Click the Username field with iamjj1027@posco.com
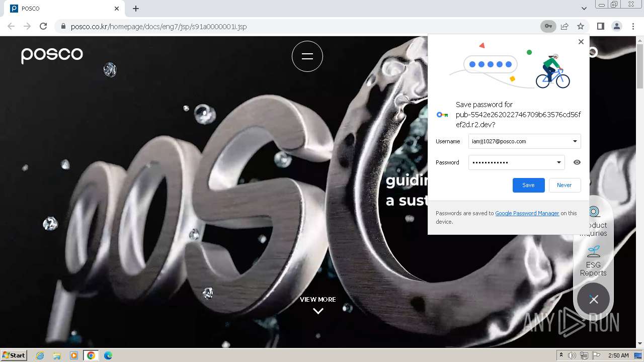The width and height of the screenshot is (644, 362). (525, 141)
